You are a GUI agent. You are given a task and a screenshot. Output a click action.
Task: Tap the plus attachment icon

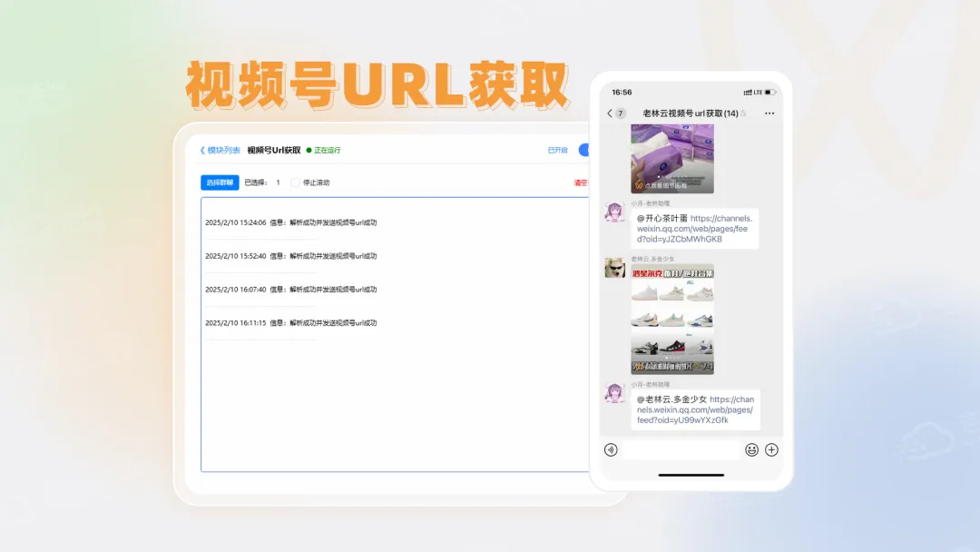coord(772,449)
